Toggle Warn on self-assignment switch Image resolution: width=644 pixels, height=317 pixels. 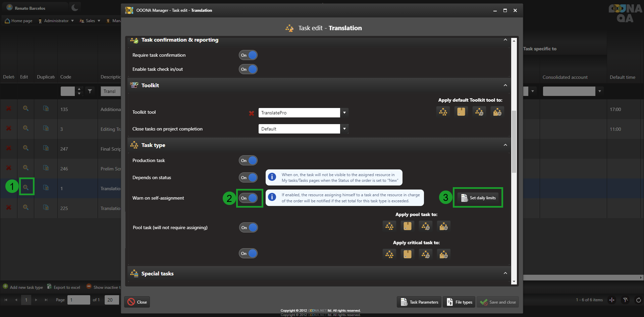click(248, 198)
